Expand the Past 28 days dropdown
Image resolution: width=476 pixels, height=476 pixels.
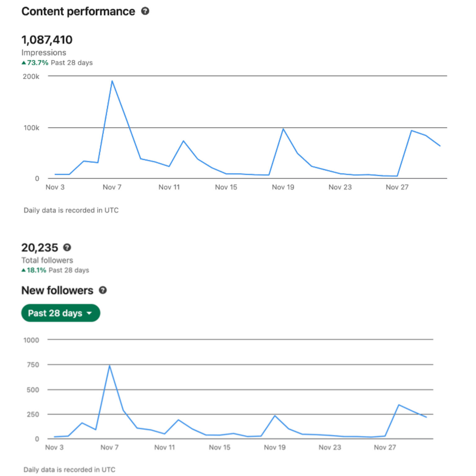(60, 313)
